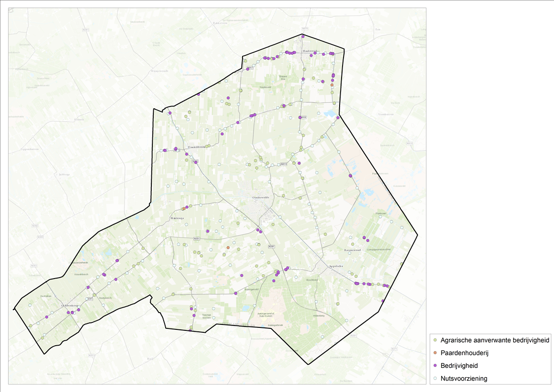Click the green Agrarische aanverwante bedrijvigheid legend symbol
This screenshot has width=554, height=392.
[x=435, y=340]
